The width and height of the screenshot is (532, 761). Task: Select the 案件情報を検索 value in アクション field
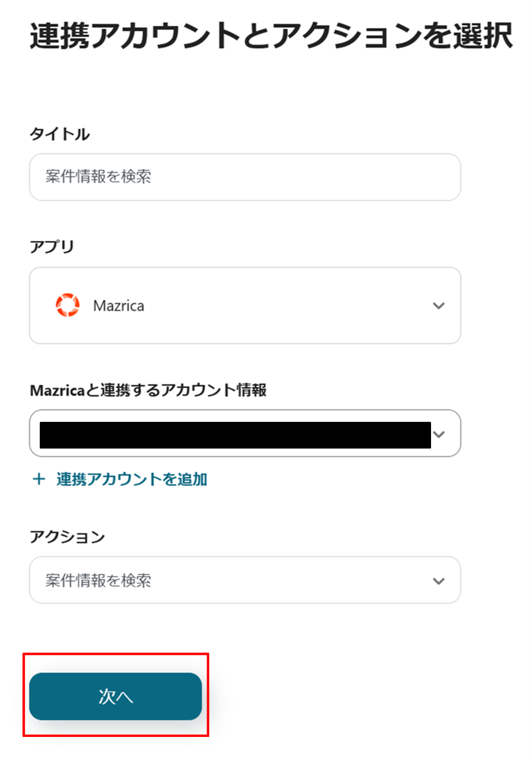(98, 580)
